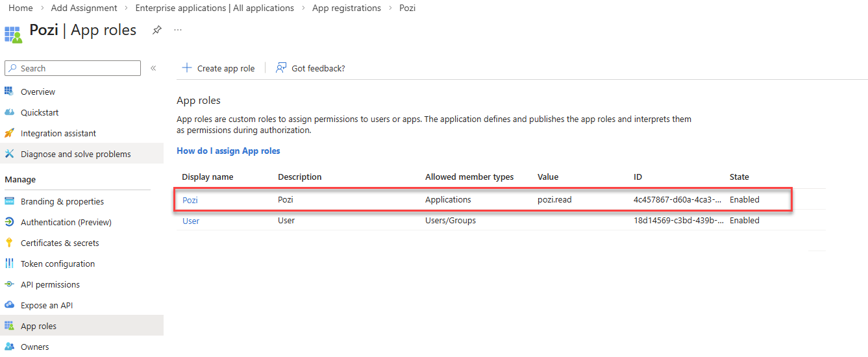Image resolution: width=868 pixels, height=357 pixels.
Task: Click the Certificates key icon
Action: click(x=9, y=243)
